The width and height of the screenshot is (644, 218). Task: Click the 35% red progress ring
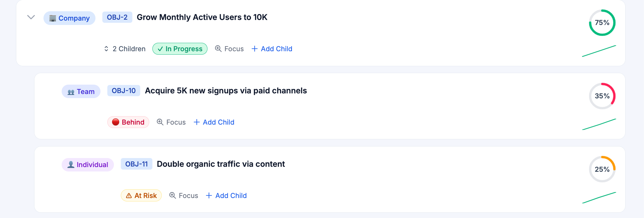[x=602, y=96]
